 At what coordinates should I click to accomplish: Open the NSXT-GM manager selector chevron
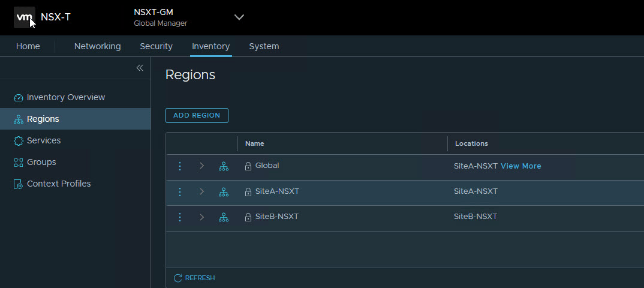tap(239, 17)
